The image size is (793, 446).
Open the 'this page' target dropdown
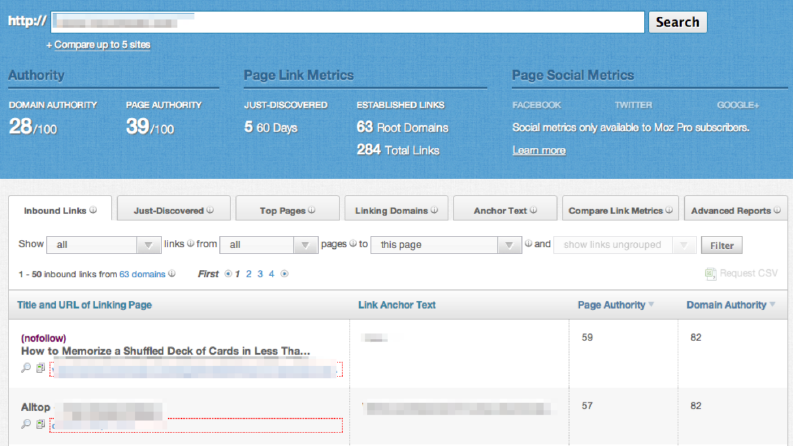446,245
